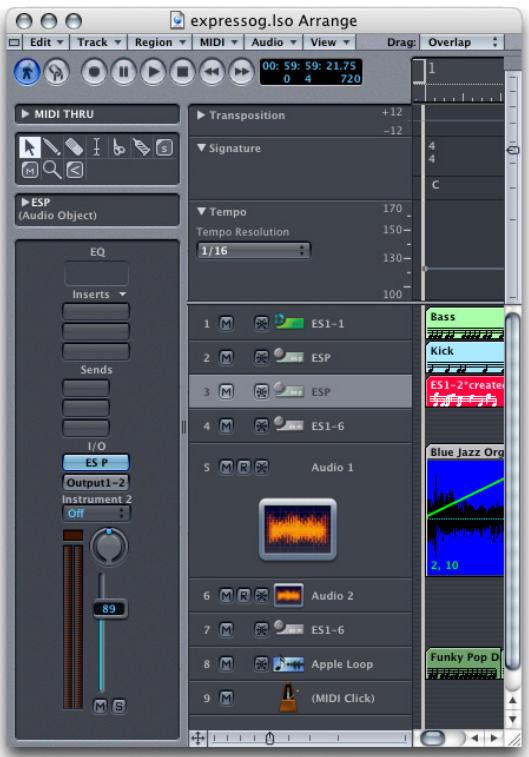Image resolution: width=529 pixels, height=757 pixels.
Task: Expand the ESP Audio Object box
Action: click(25, 202)
